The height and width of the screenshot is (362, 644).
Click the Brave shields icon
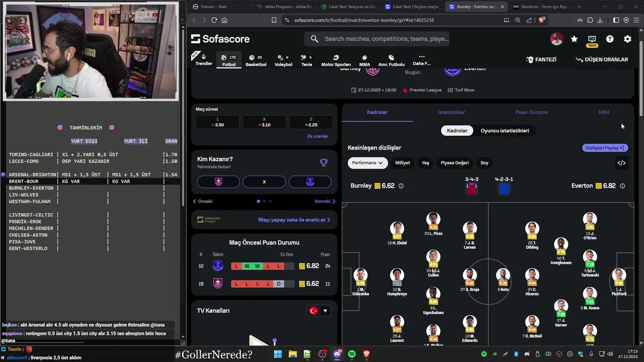(x=542, y=20)
